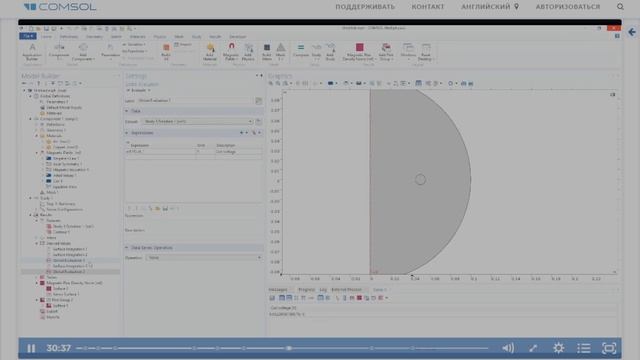Click the Add Study ribbon icon
The height and width of the screenshot is (360, 640).
point(330,52)
